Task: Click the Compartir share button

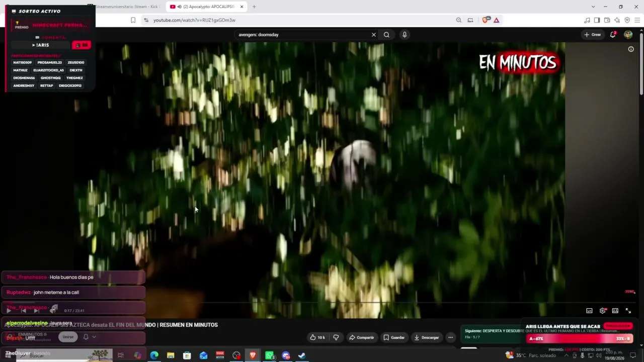Action: pos(362,337)
